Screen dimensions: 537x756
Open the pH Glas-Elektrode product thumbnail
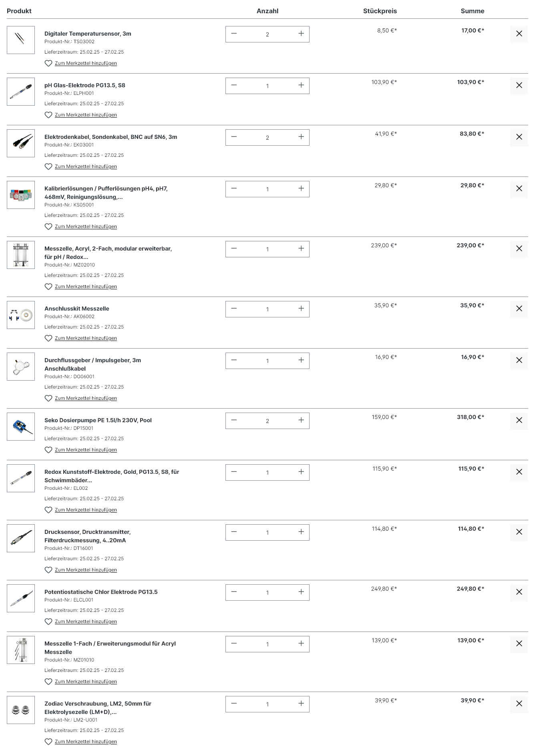click(x=21, y=92)
